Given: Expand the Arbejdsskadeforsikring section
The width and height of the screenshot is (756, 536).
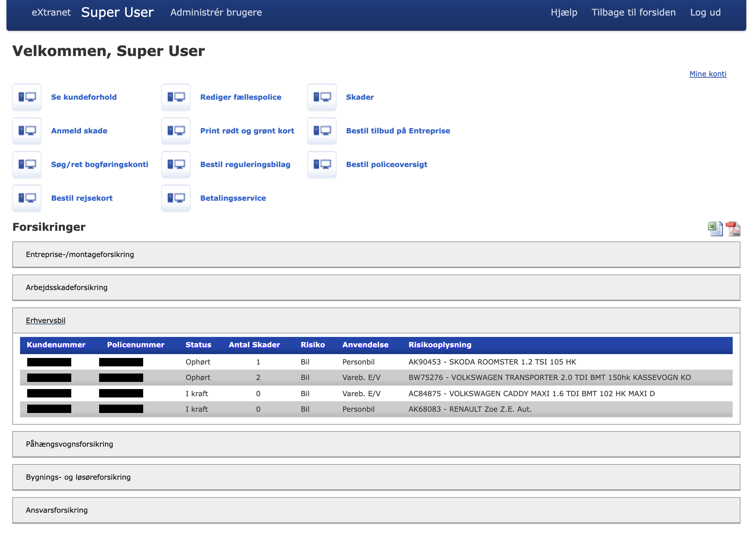Looking at the screenshot, I should pos(67,287).
